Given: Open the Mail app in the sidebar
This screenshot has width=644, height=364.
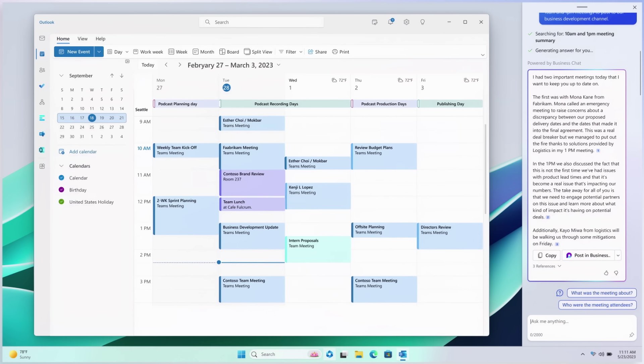Looking at the screenshot, I should (x=42, y=38).
